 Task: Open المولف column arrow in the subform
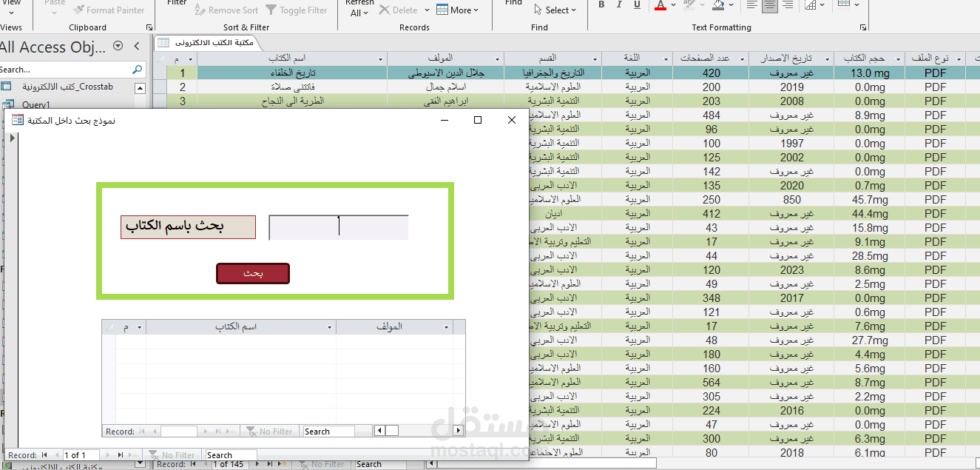(447, 327)
